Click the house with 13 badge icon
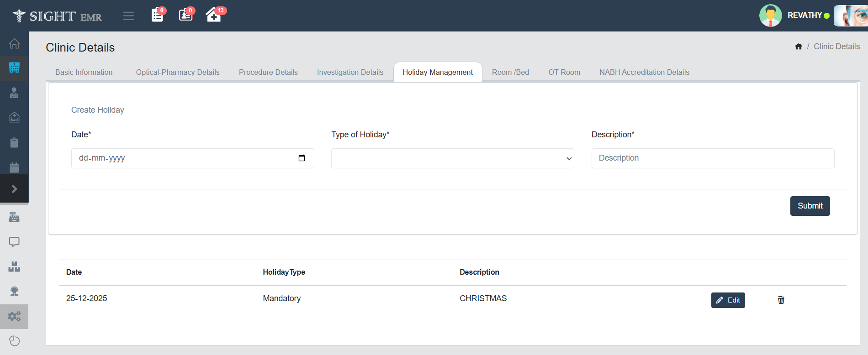This screenshot has width=868, height=355. 213,15
